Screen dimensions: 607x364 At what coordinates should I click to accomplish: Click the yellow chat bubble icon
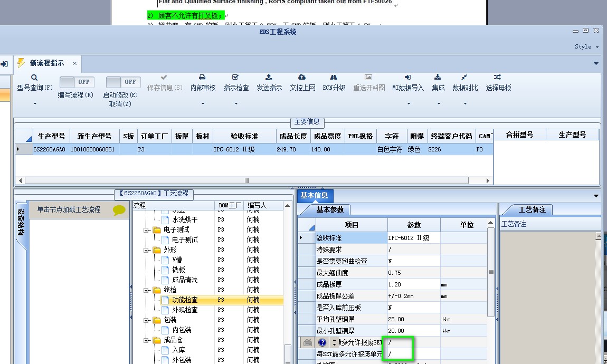pos(119,210)
